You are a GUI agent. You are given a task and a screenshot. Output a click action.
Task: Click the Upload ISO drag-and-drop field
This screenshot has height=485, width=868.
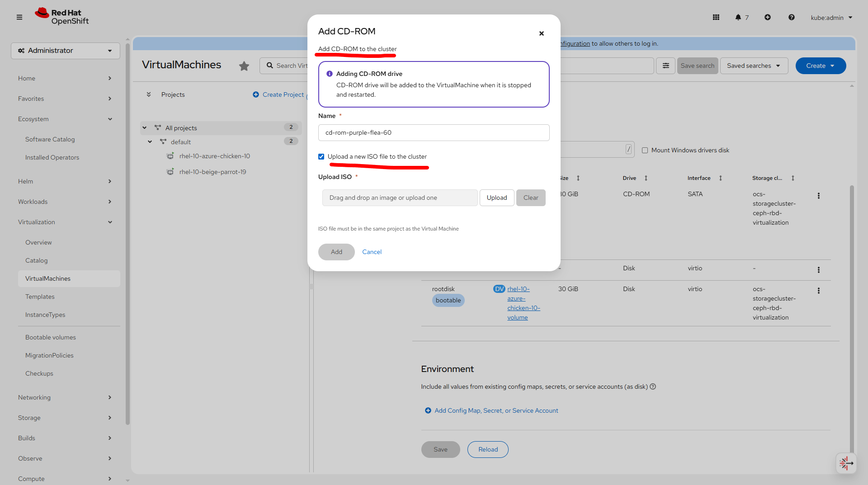coord(400,198)
